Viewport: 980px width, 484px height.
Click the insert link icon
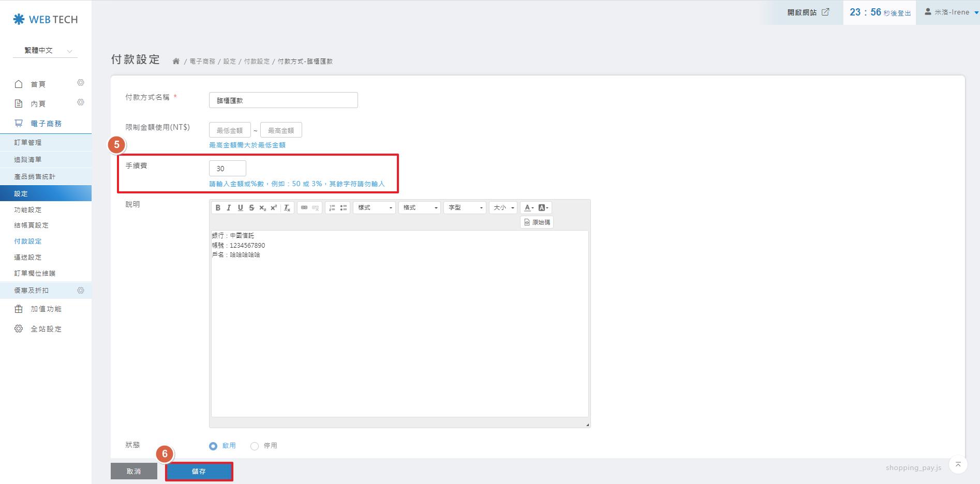tap(304, 208)
